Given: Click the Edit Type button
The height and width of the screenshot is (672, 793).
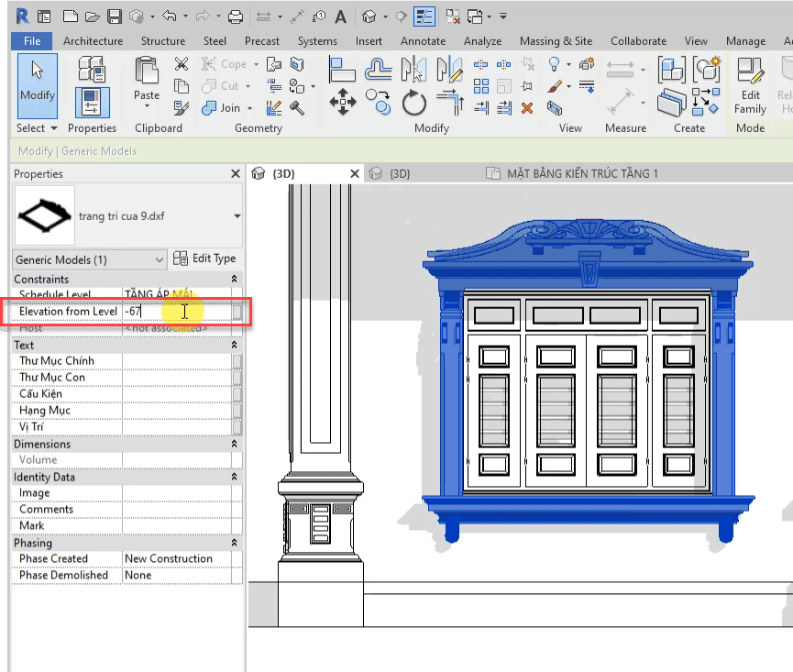Looking at the screenshot, I should coord(204,259).
